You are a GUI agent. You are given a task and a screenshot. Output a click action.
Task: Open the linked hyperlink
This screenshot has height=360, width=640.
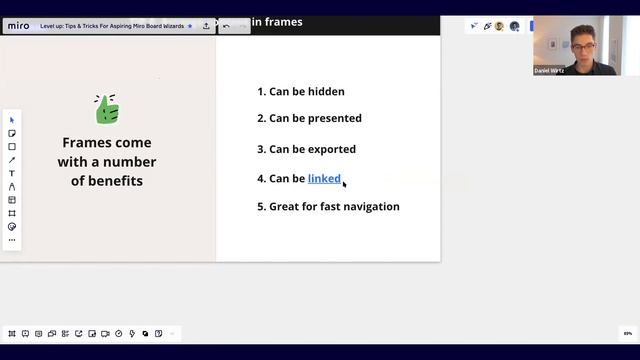pos(324,179)
